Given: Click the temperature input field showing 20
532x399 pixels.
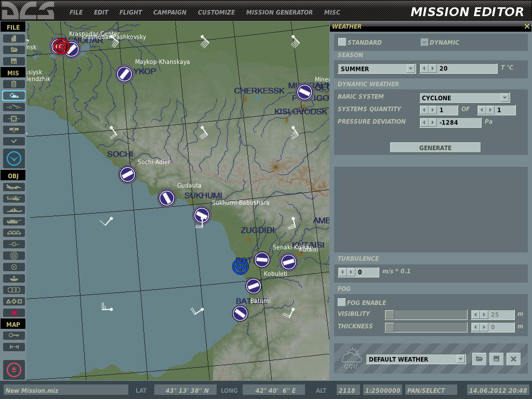Looking at the screenshot, I should tap(467, 69).
